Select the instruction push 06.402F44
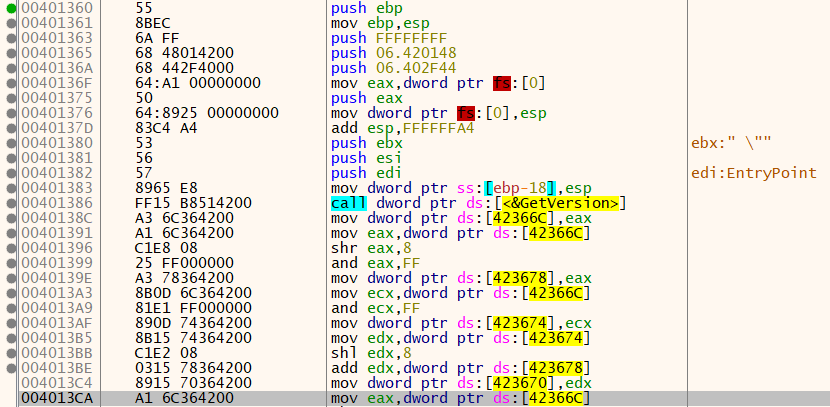The image size is (830, 407). [394, 68]
